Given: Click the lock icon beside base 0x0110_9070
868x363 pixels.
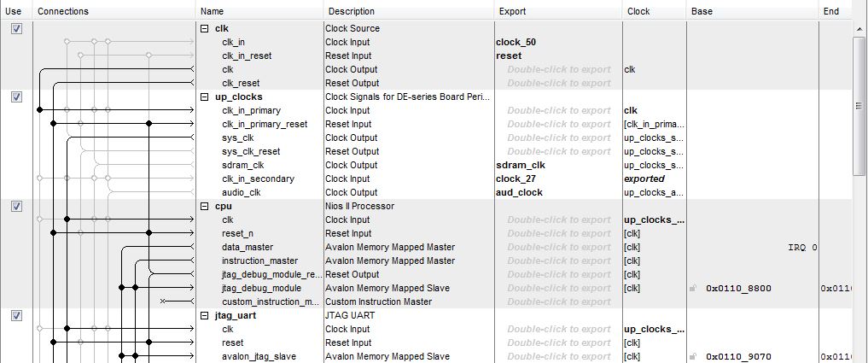Looking at the screenshot, I should pyautogui.click(x=694, y=357).
